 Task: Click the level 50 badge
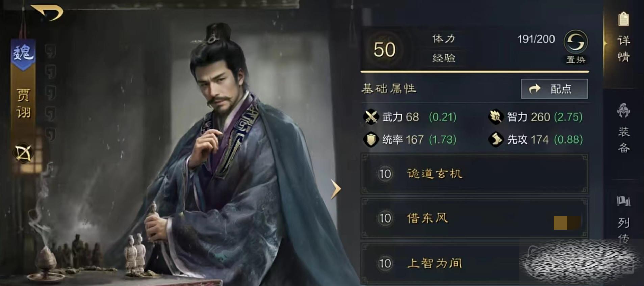click(384, 50)
